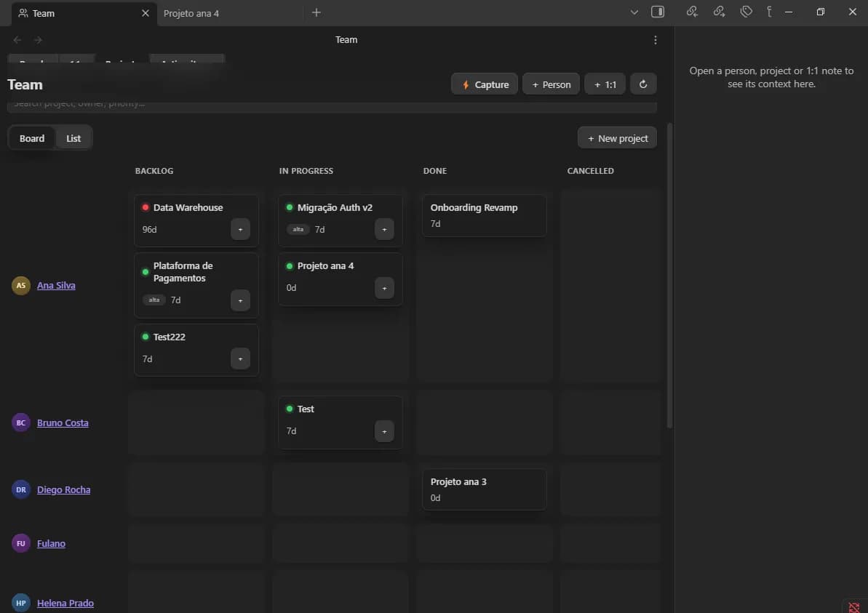Image resolution: width=868 pixels, height=613 pixels.
Task: Click the Team page heading
Action: (25, 84)
